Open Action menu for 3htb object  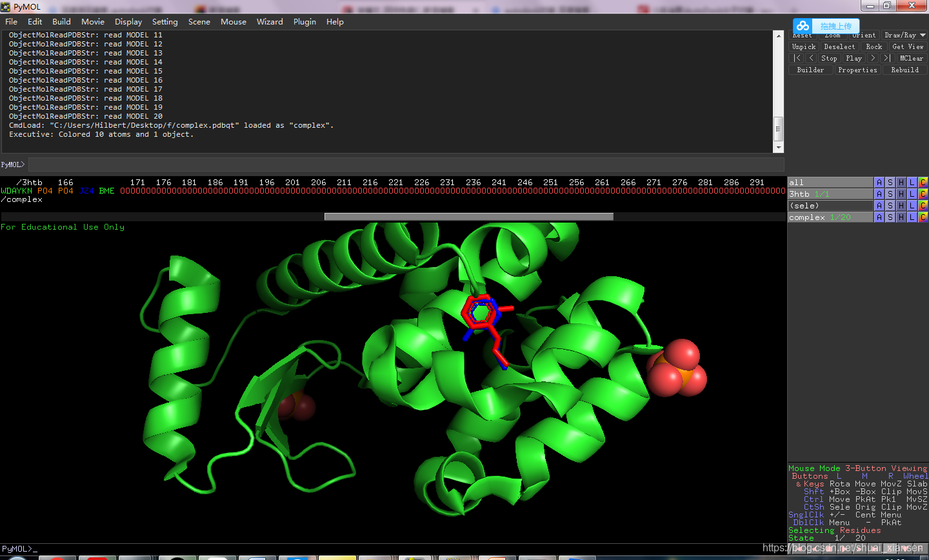coord(879,194)
